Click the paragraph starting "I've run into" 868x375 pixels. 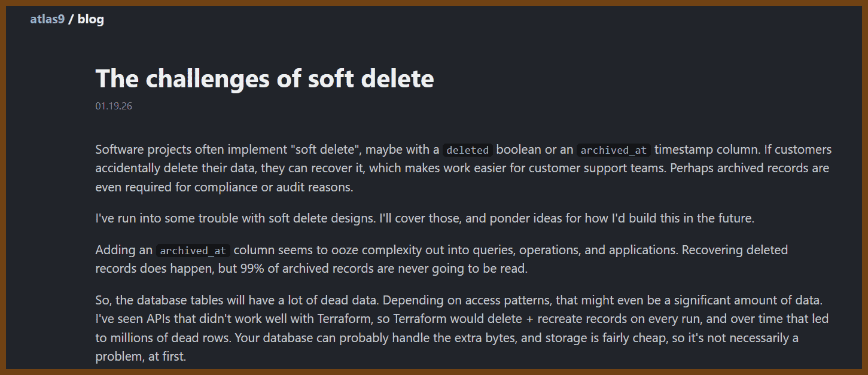pyautogui.click(x=425, y=218)
